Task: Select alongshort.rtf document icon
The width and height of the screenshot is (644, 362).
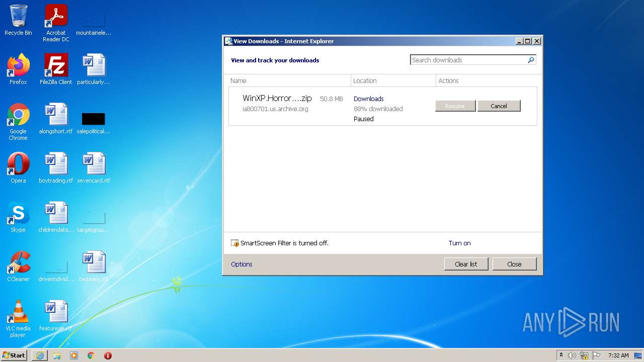Action: (x=56, y=118)
